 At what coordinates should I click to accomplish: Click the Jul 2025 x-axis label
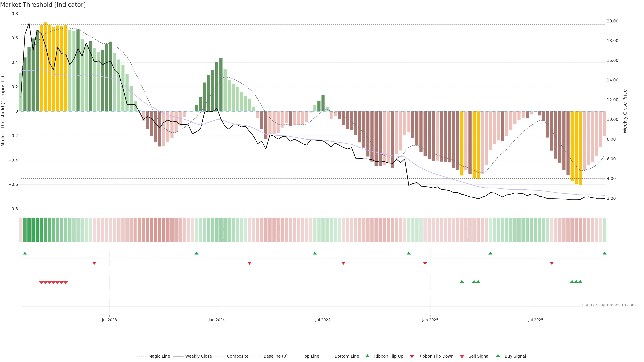536,320
